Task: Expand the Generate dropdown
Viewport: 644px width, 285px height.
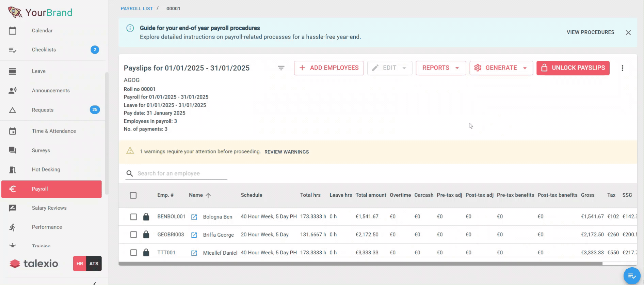Action: (x=501, y=68)
